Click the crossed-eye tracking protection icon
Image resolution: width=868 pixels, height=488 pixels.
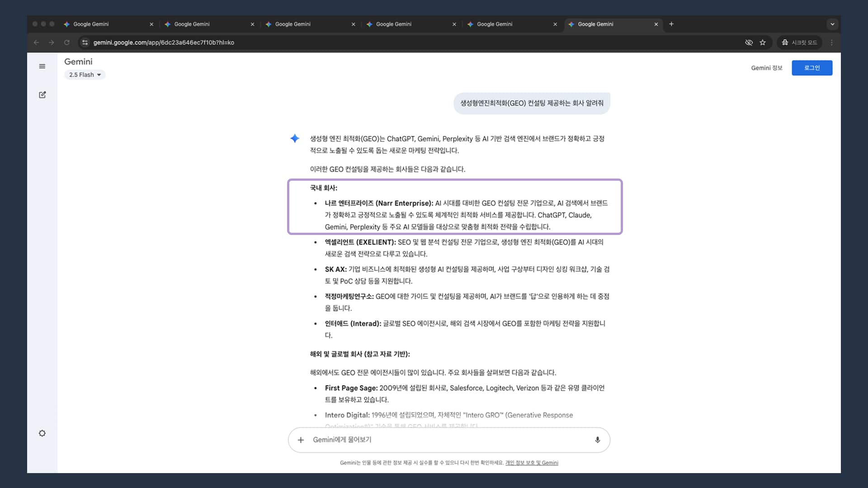click(749, 42)
